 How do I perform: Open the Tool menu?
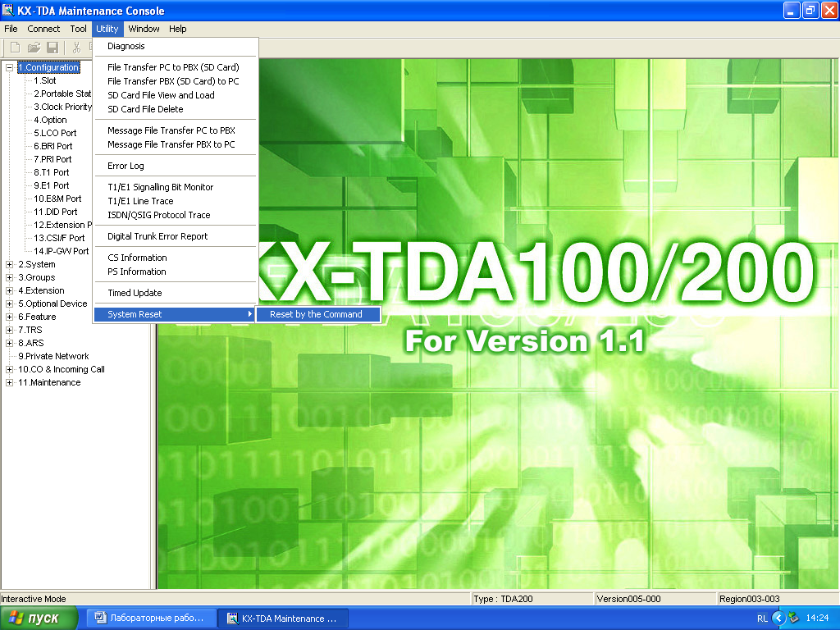78,29
